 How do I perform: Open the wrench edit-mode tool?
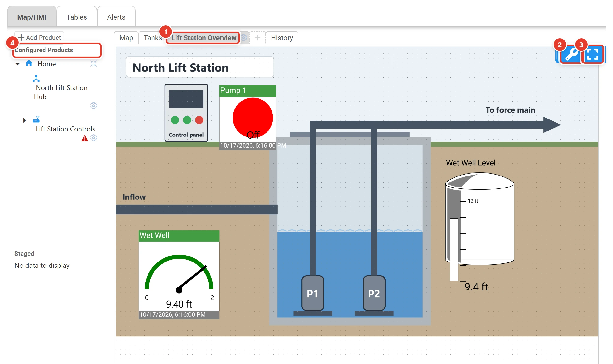point(571,54)
